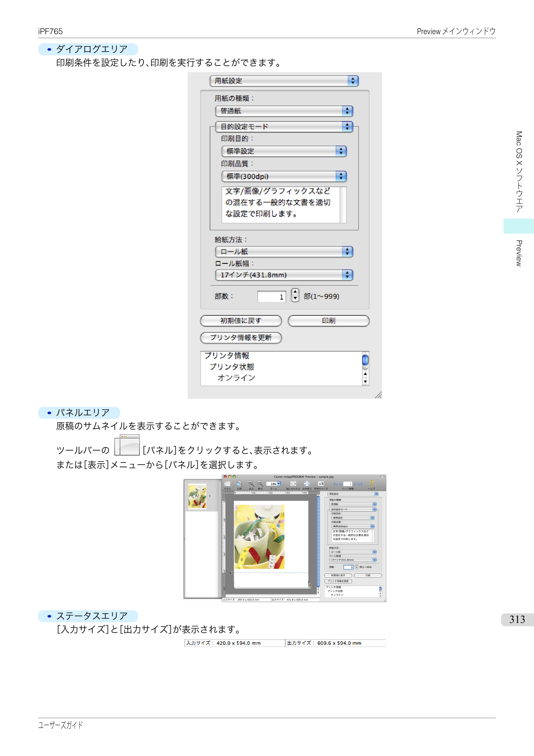Click the 初期値に戻す button in the enlarged dialog

pyautogui.click(x=241, y=321)
